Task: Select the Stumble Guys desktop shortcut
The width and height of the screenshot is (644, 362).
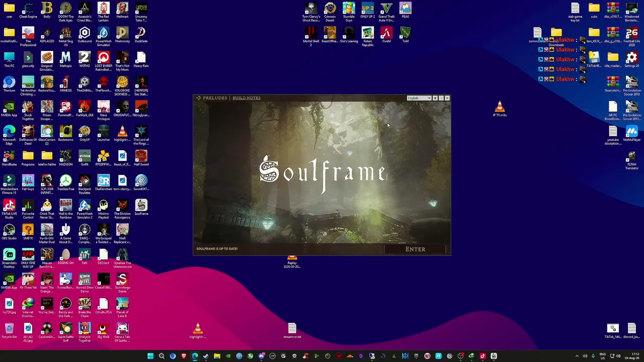Action: coord(349,12)
